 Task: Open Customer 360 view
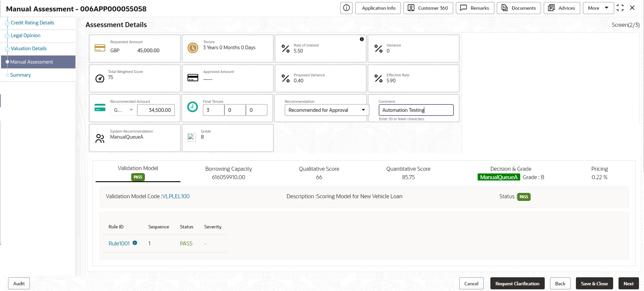coord(428,8)
